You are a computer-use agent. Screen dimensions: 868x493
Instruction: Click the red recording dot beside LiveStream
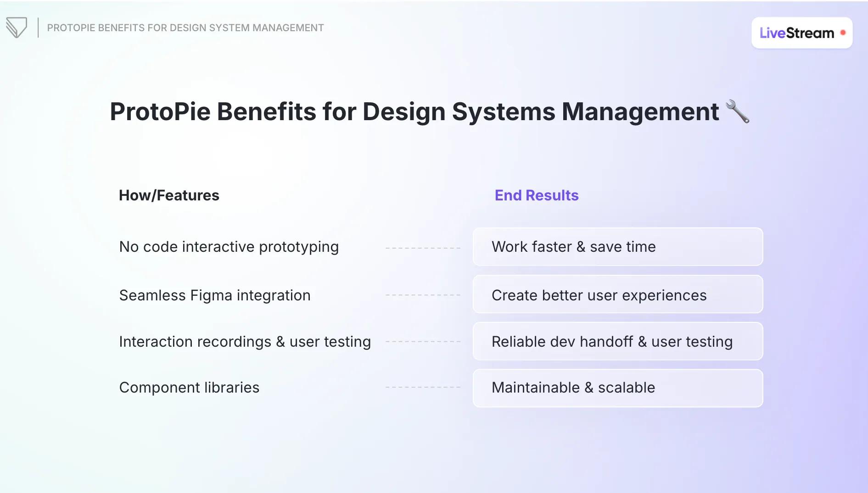[843, 32]
